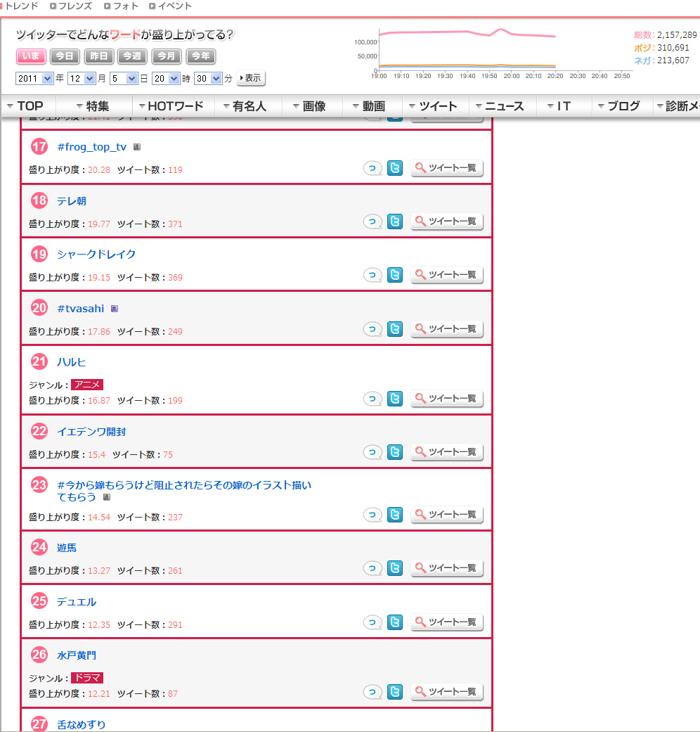Select the 今日 time range
Viewport: 700px width, 732px height.
click(x=65, y=56)
